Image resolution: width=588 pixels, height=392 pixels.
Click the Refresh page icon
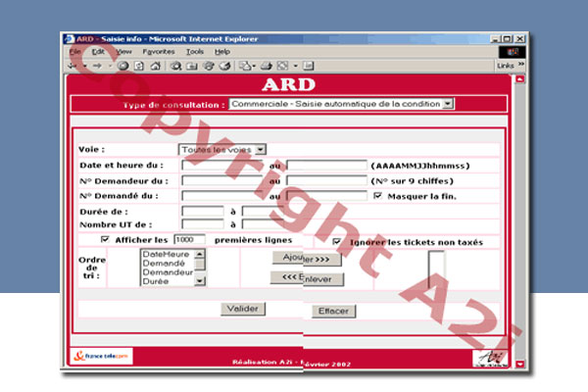(139, 66)
